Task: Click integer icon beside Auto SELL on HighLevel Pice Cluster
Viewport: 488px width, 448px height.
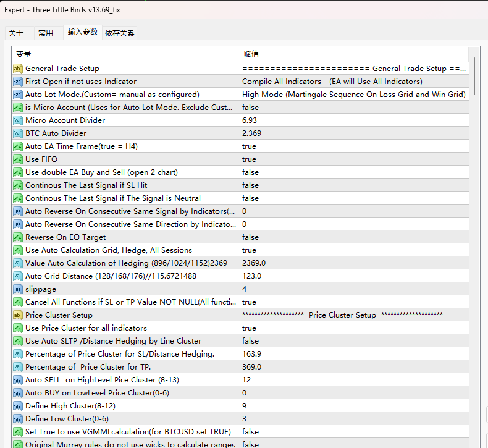Action: pos(18,380)
